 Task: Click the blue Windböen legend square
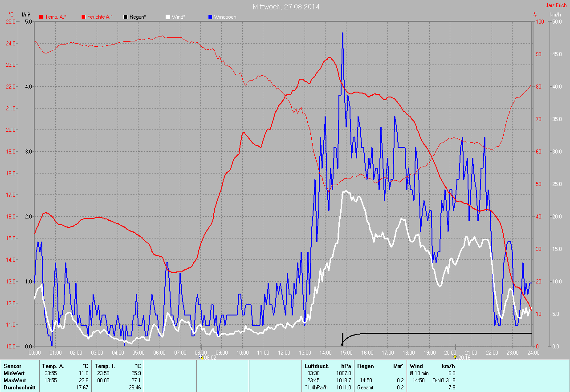point(210,17)
